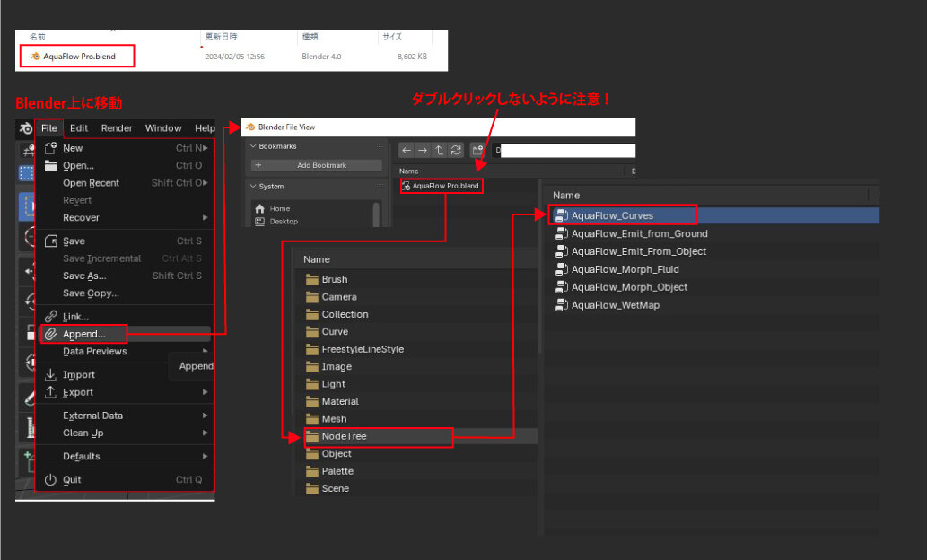Click the サイズ column header
The height and width of the screenshot is (560, 927).
click(x=392, y=37)
